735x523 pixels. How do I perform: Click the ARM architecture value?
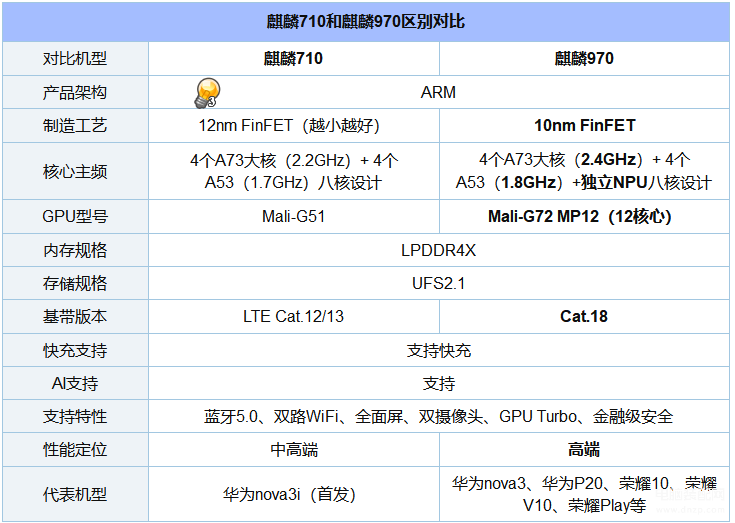438,92
